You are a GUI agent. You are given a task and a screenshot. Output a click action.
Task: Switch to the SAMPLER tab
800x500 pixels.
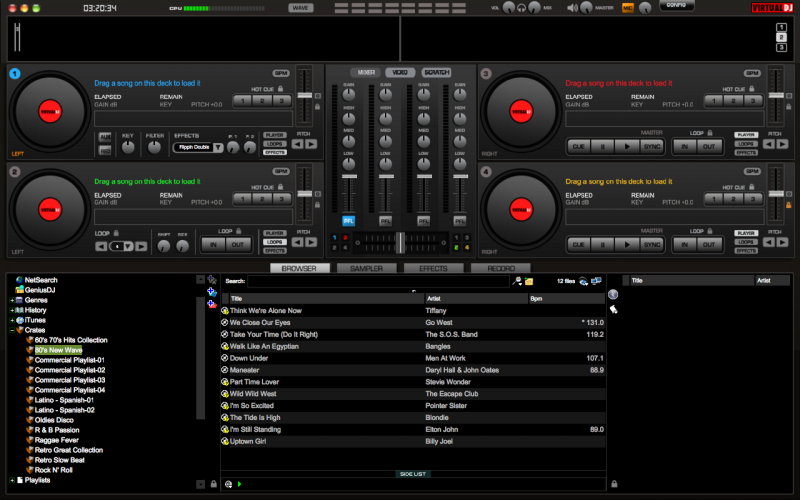tap(366, 268)
